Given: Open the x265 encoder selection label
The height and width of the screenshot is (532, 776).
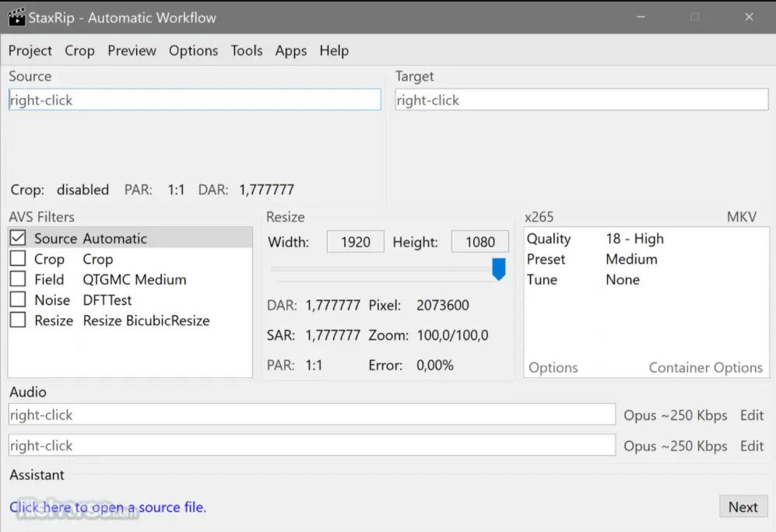Looking at the screenshot, I should [539, 217].
